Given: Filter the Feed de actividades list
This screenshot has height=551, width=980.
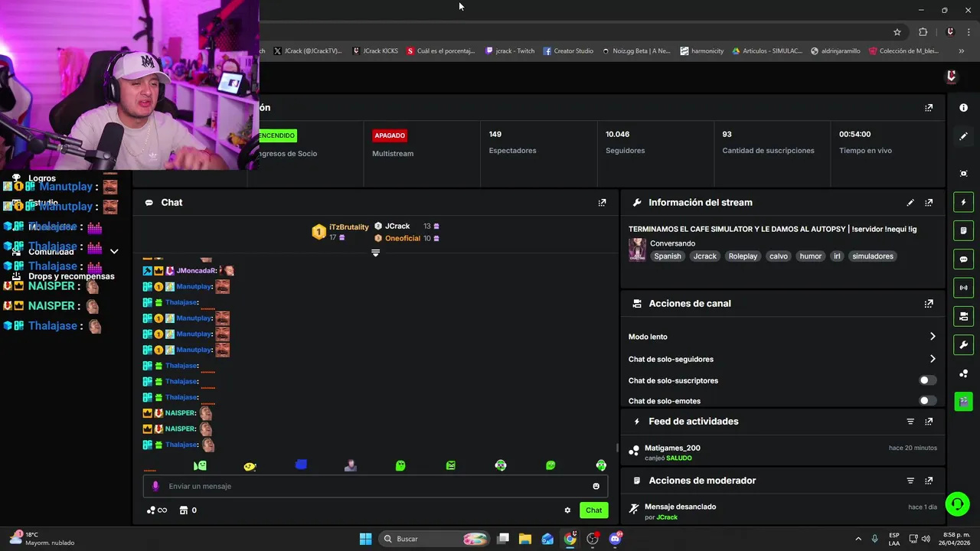Looking at the screenshot, I should click(910, 422).
